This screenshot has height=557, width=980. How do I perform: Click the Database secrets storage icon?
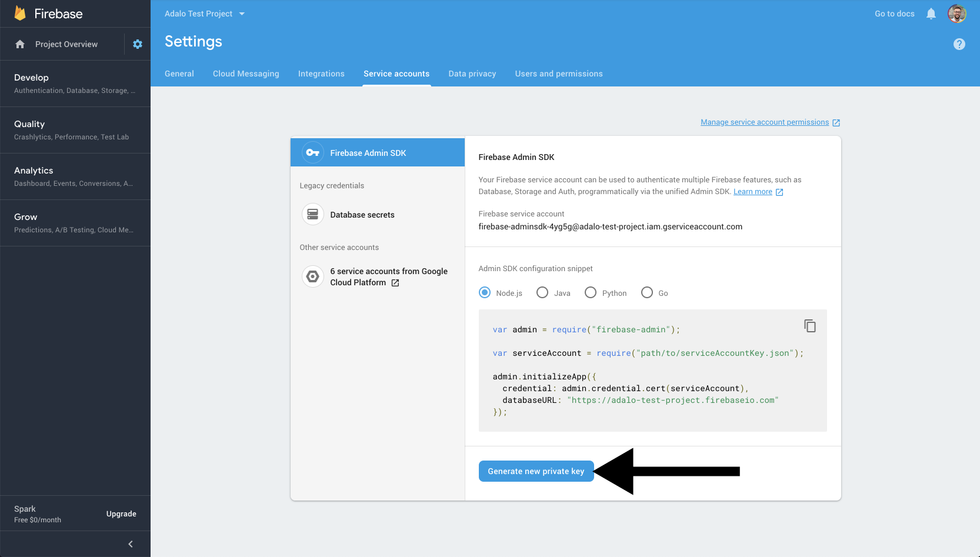tap(313, 215)
